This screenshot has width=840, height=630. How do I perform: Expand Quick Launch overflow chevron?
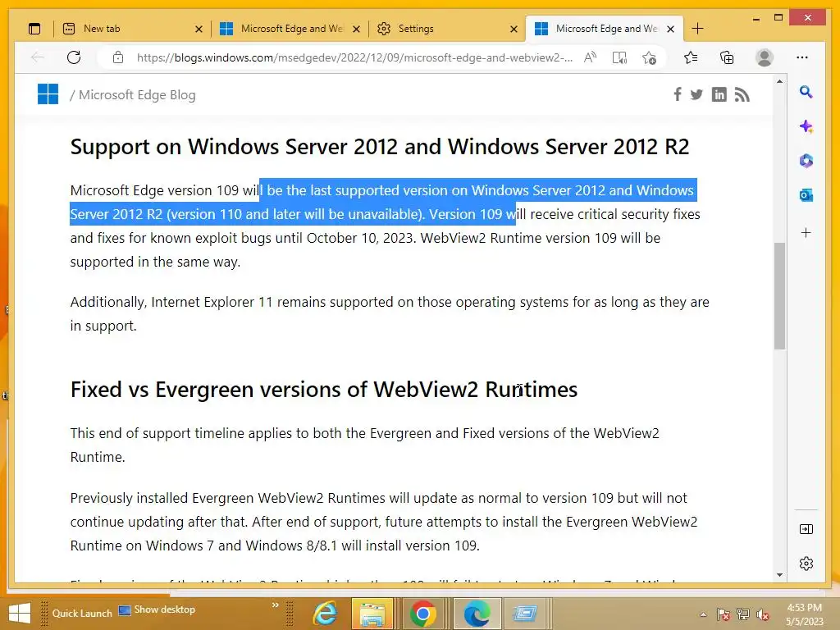[276, 605]
